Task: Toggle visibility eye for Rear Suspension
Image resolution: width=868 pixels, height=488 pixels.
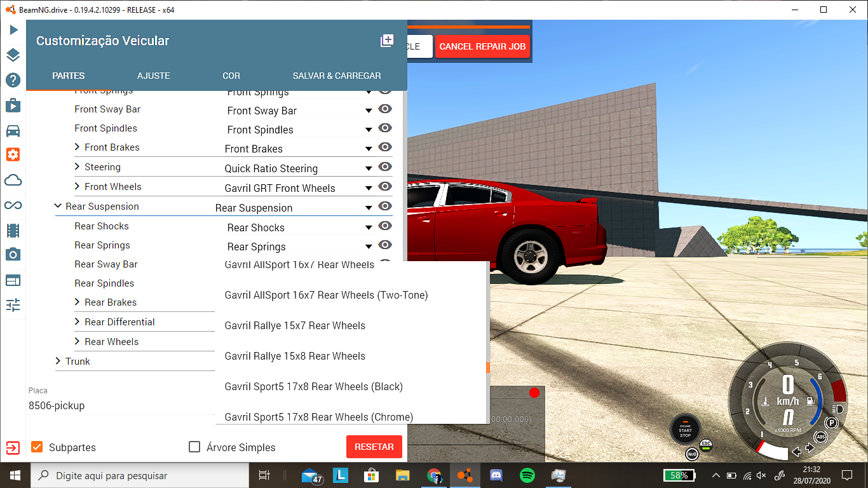Action: [x=385, y=207]
